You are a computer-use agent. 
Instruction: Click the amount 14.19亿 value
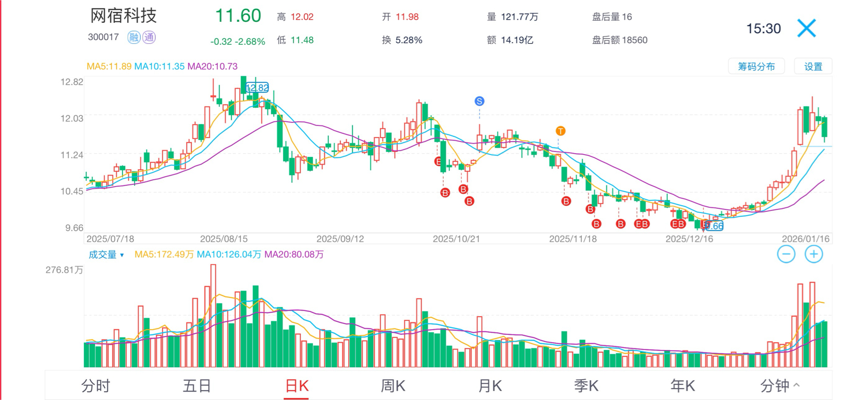coord(517,40)
